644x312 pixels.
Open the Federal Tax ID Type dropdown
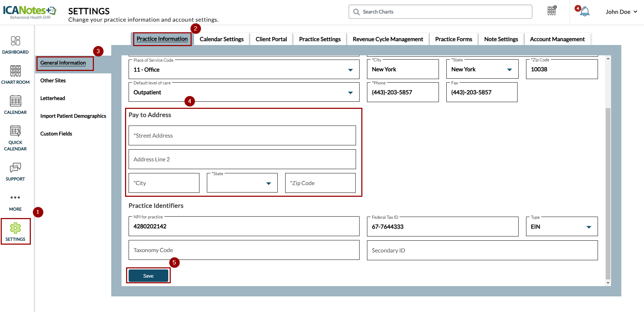tap(588, 227)
